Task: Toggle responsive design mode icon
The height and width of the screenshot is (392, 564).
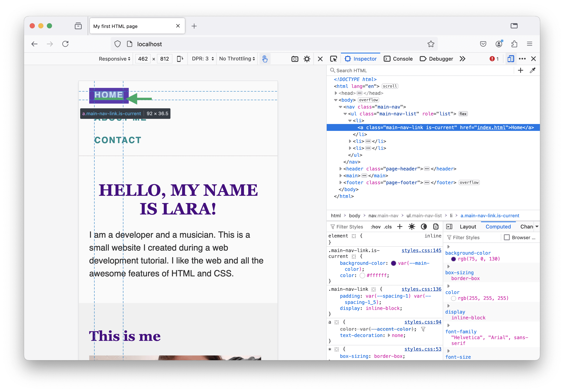Action: coord(511,59)
